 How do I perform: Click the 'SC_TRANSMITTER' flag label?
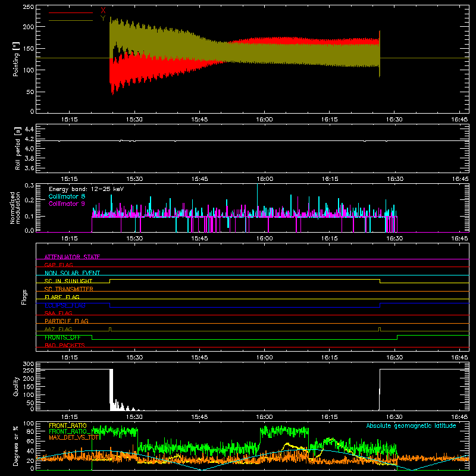(68, 289)
